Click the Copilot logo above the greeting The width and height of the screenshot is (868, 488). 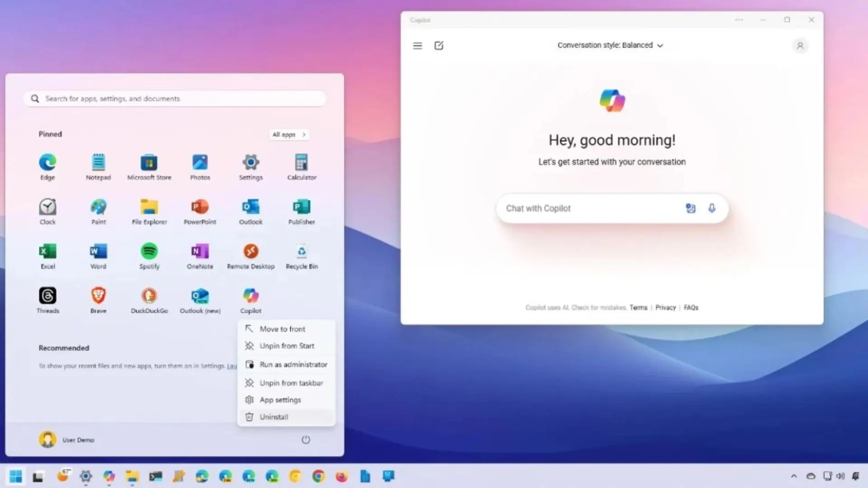612,100
